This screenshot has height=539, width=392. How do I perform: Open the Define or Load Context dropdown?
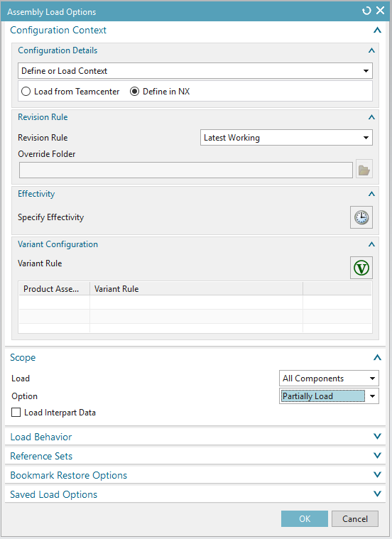(195, 71)
